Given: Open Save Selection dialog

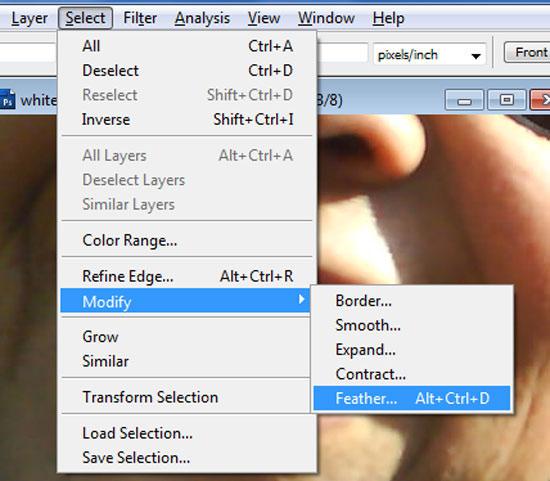Looking at the screenshot, I should [x=187, y=458].
